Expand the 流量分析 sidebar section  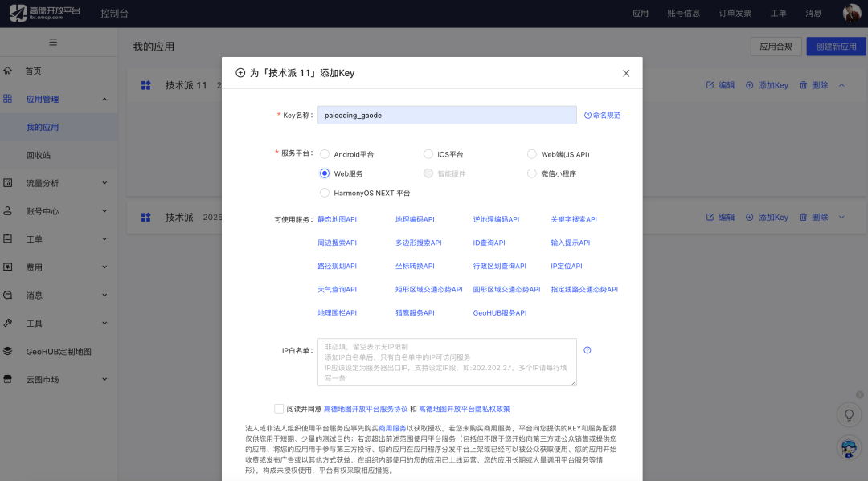[x=104, y=183]
